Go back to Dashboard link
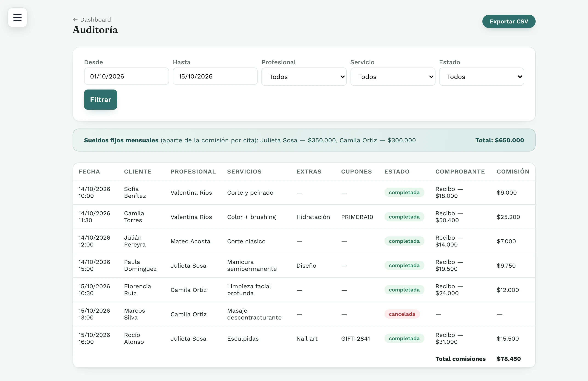This screenshot has width=588, height=381. [x=92, y=20]
